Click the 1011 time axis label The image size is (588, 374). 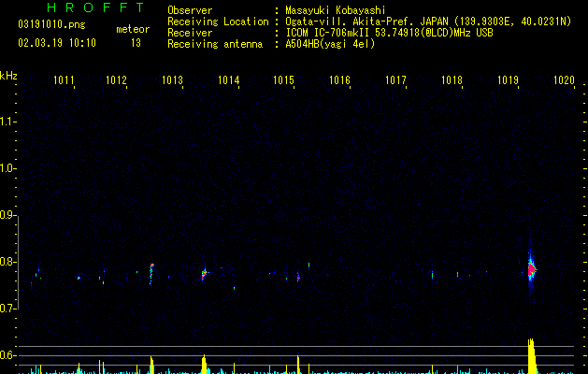pyautogui.click(x=64, y=79)
